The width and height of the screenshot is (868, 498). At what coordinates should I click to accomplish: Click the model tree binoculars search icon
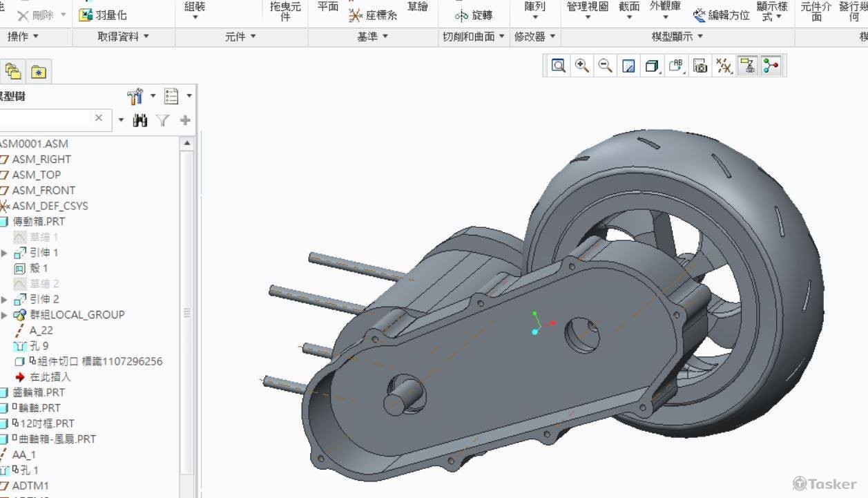click(x=140, y=120)
